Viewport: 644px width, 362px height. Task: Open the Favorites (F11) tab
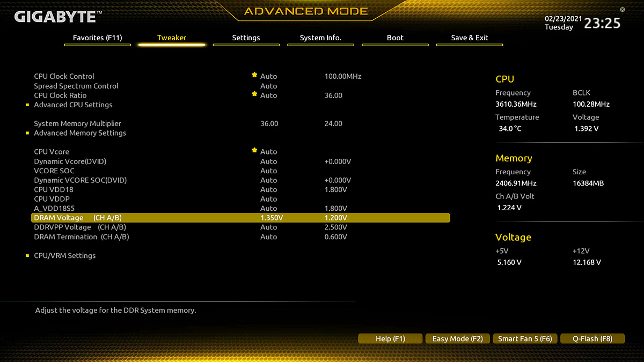coord(97,38)
